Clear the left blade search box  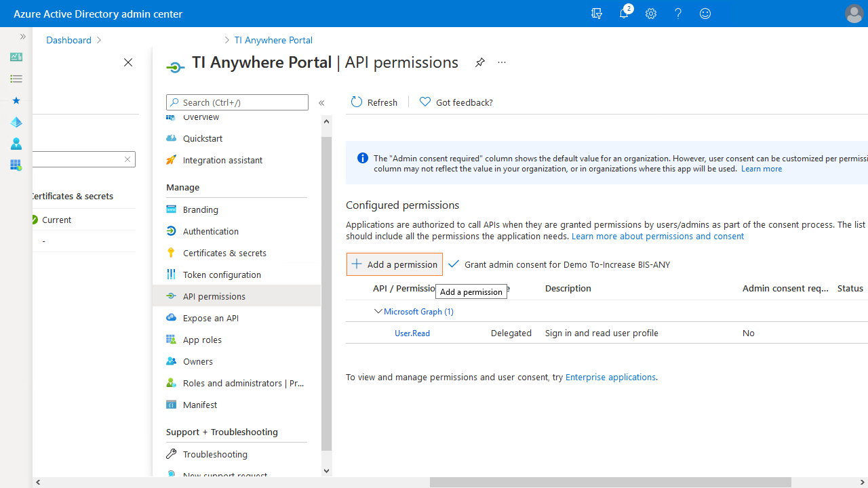point(127,159)
